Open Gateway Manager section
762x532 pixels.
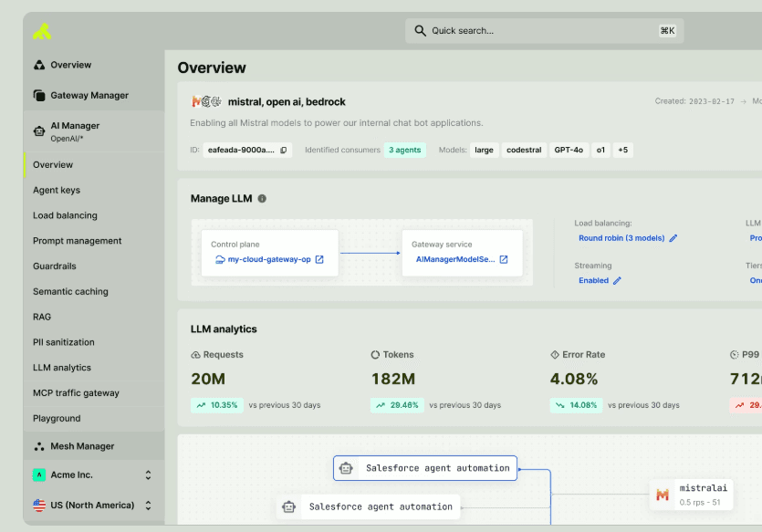(x=94, y=95)
